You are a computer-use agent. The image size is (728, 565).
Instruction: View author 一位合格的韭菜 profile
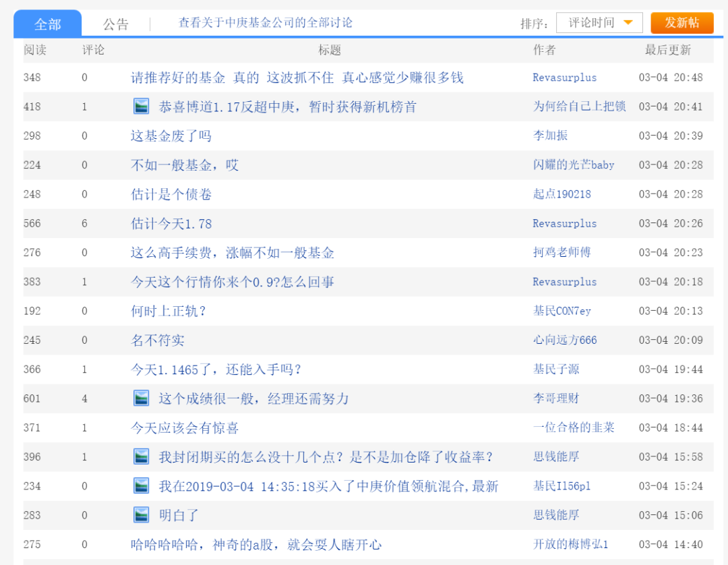(x=574, y=427)
